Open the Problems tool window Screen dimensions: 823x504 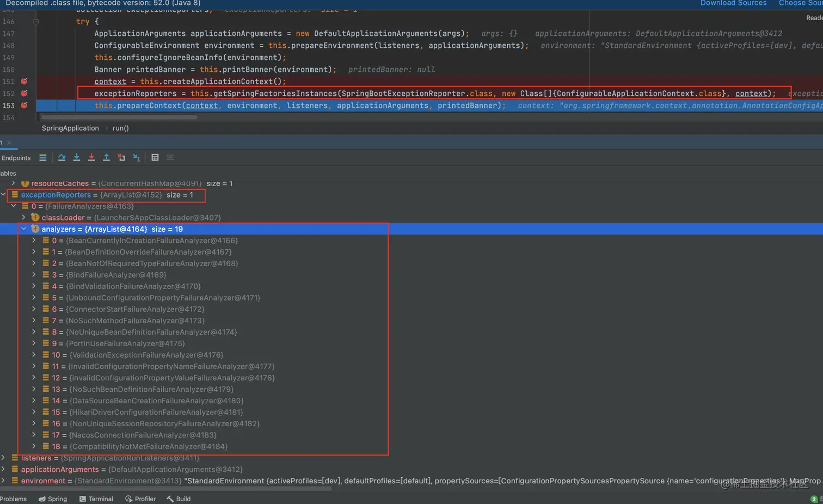13,499
